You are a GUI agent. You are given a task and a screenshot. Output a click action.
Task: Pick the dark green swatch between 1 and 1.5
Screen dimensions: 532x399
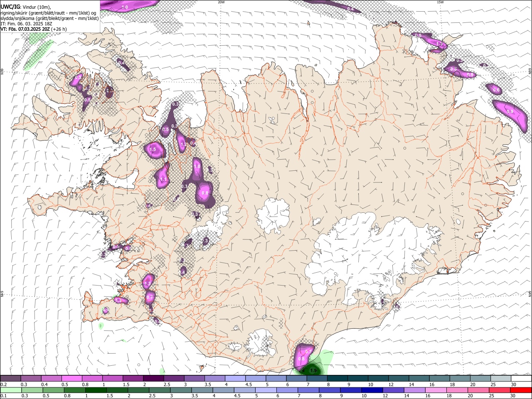click(x=96, y=390)
